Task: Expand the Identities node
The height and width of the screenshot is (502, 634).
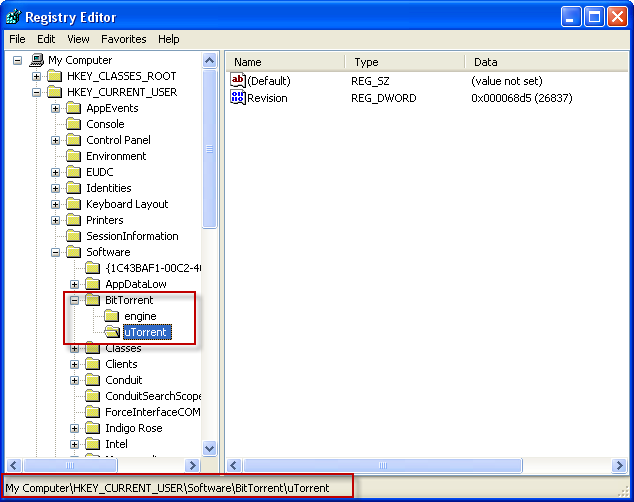Action: click(x=55, y=188)
